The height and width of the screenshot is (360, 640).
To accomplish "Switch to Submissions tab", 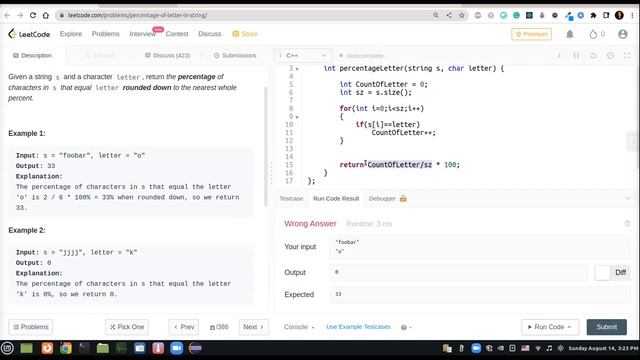I will click(x=235, y=56).
